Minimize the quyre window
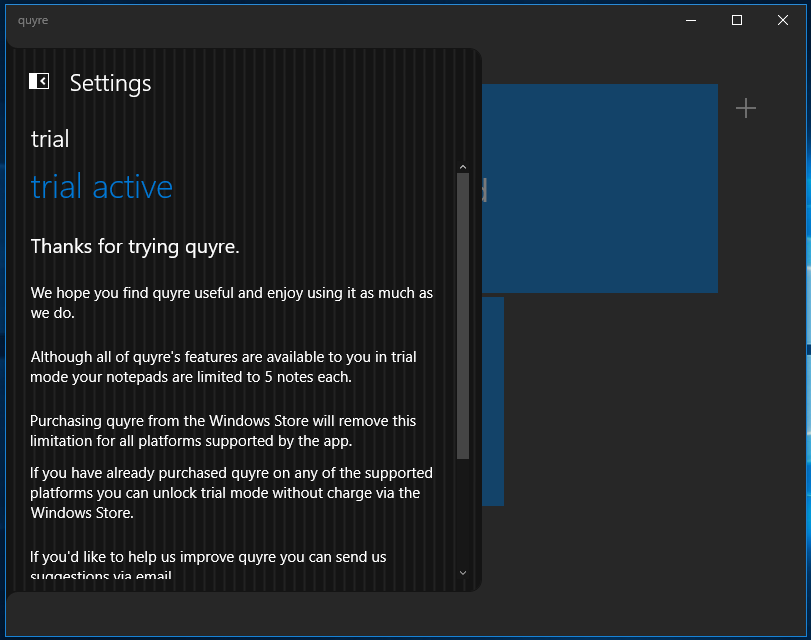This screenshot has height=640, width=811. pos(691,20)
